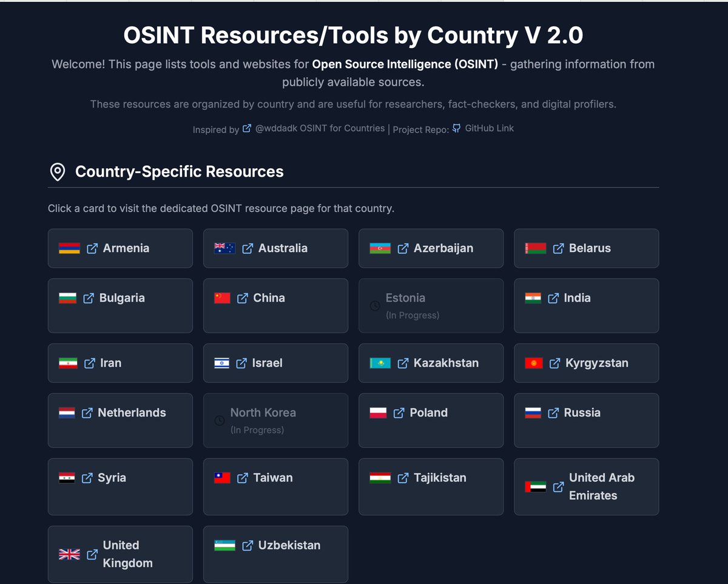Open the Australia OSINT page
This screenshot has width=728, height=584.
(x=275, y=248)
